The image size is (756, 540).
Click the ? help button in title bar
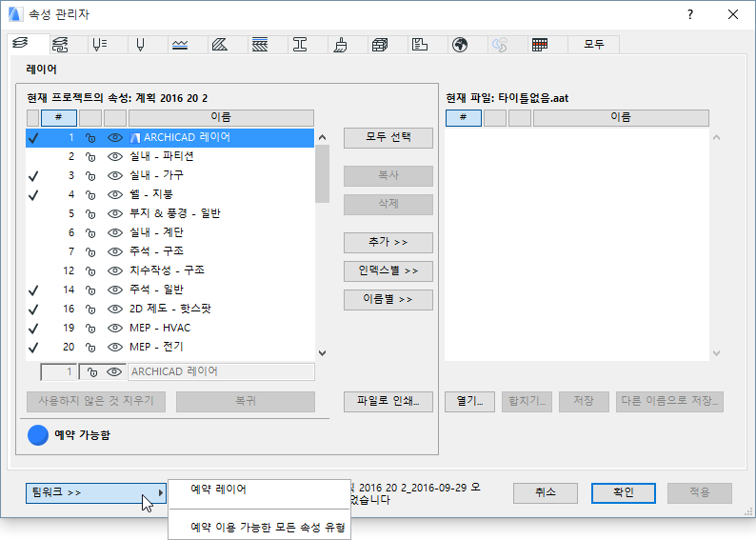tap(690, 14)
